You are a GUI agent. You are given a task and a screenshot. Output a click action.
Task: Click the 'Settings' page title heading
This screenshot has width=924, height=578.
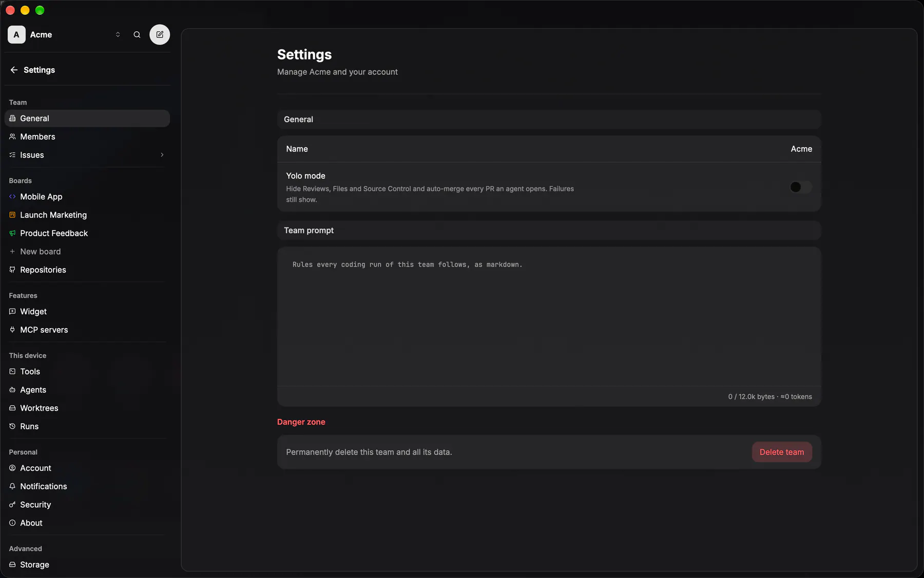pos(304,54)
